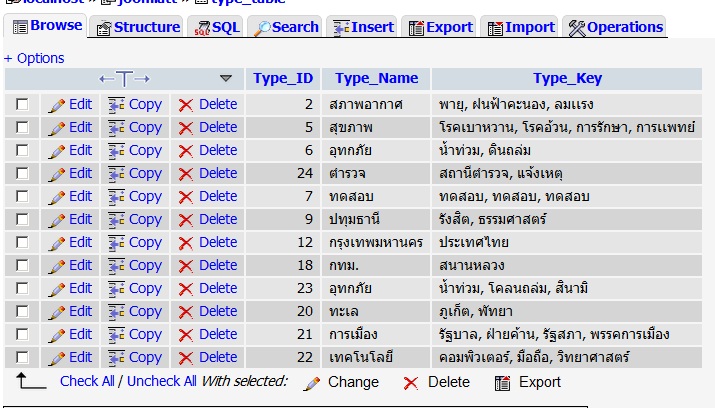The image size is (715, 408).
Task: Tick the checkbox for row Type_ID 9
Action: (22, 219)
